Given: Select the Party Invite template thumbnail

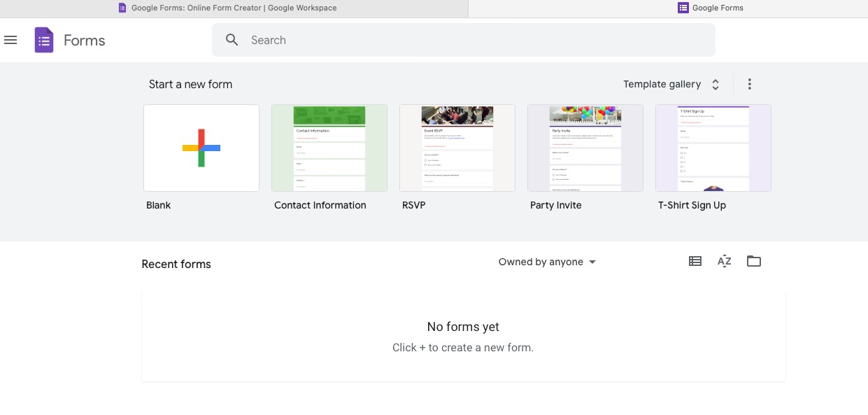Looking at the screenshot, I should [585, 148].
